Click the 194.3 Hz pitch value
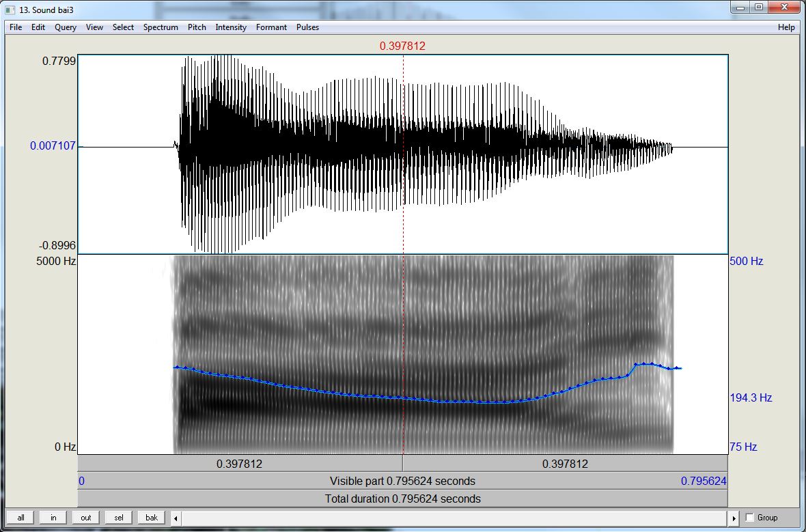Viewport: 806px width, 532px height. tap(751, 397)
